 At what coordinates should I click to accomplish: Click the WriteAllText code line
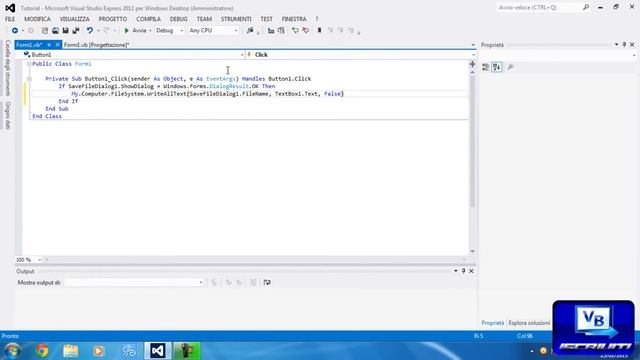tap(208, 94)
